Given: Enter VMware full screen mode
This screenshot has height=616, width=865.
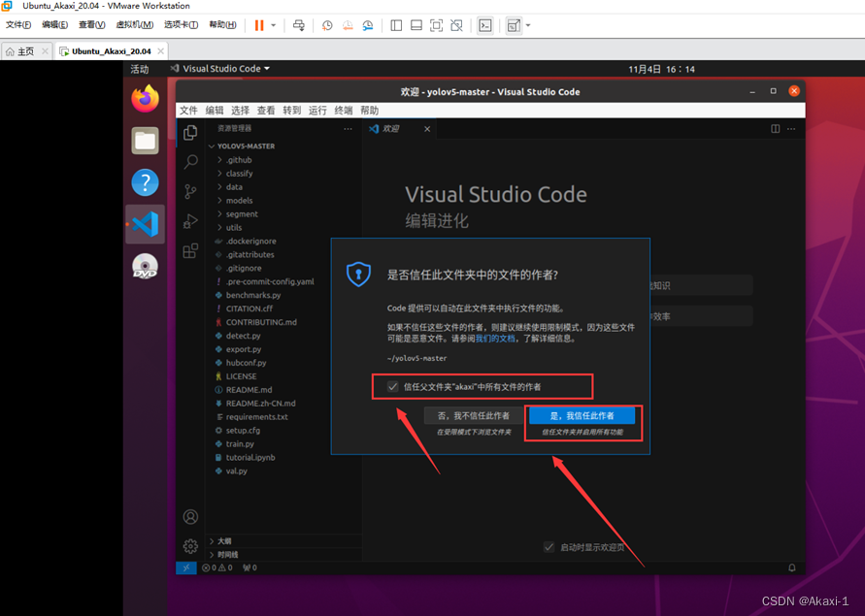Looking at the screenshot, I should coord(436,25).
